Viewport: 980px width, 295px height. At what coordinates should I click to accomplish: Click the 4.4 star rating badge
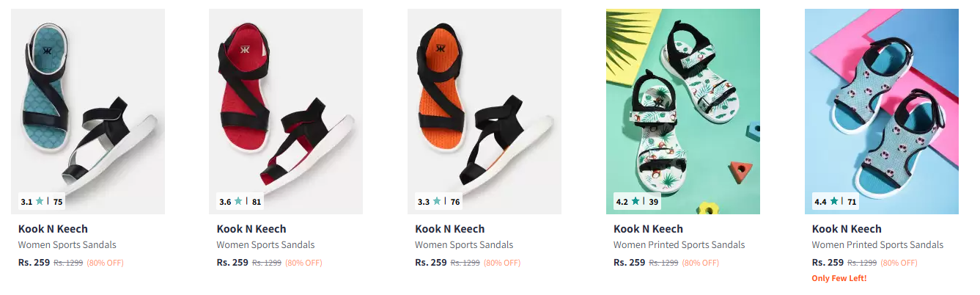tap(836, 201)
